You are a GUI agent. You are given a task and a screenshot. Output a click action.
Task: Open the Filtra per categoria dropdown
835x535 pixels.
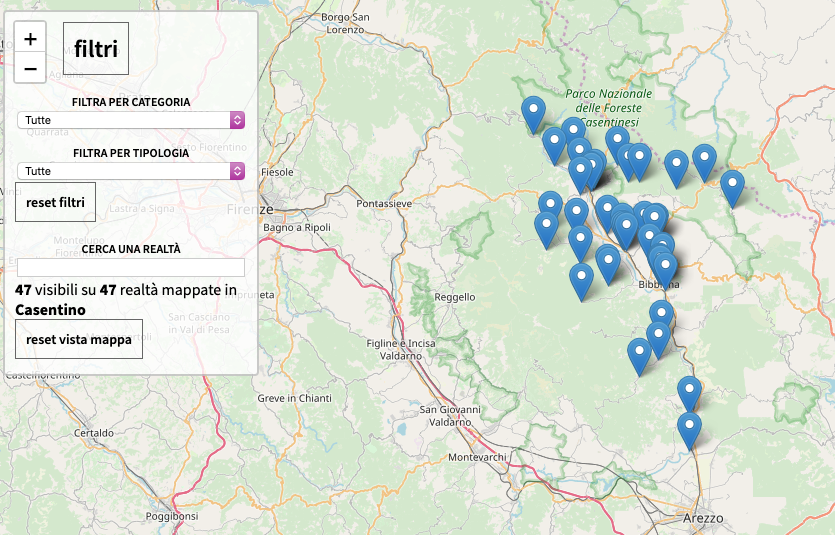(130, 120)
